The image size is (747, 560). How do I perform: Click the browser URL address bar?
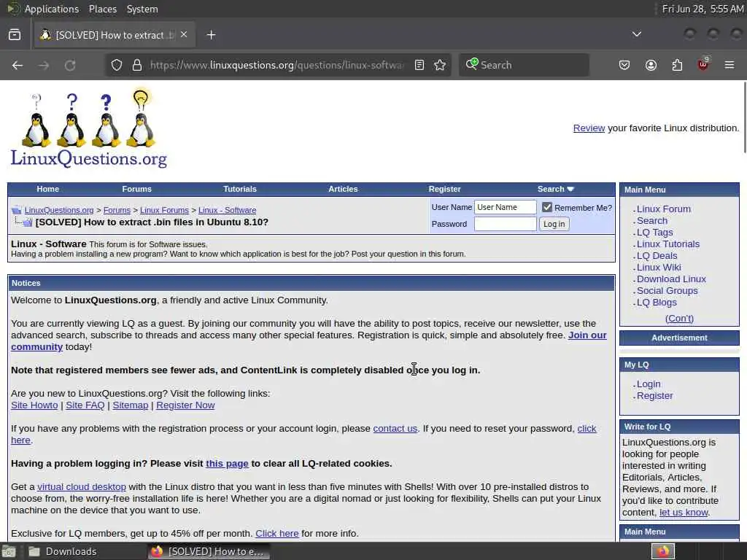tap(276, 65)
